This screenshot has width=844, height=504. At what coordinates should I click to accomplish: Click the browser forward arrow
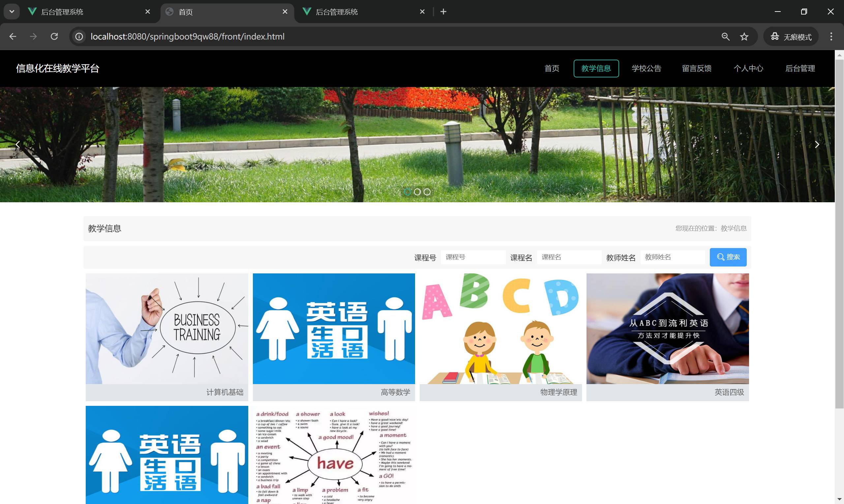tap(33, 36)
